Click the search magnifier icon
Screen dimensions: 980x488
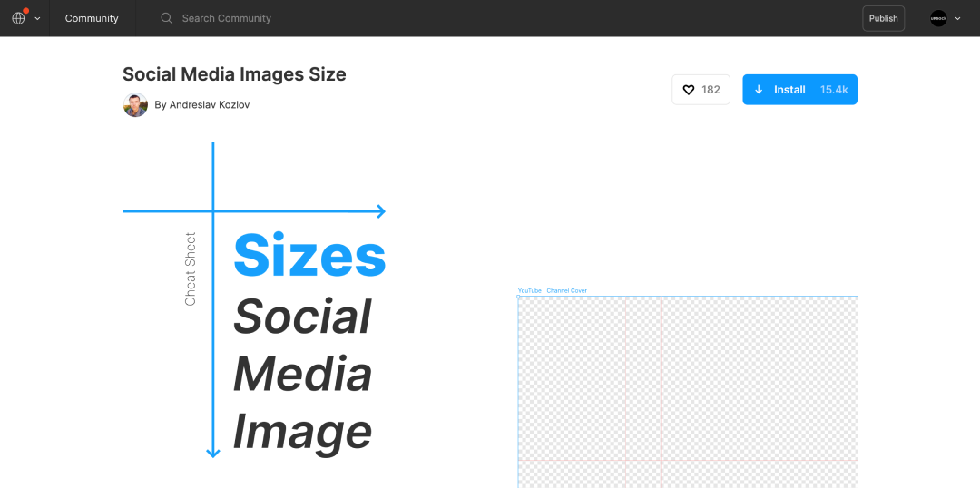coord(166,18)
